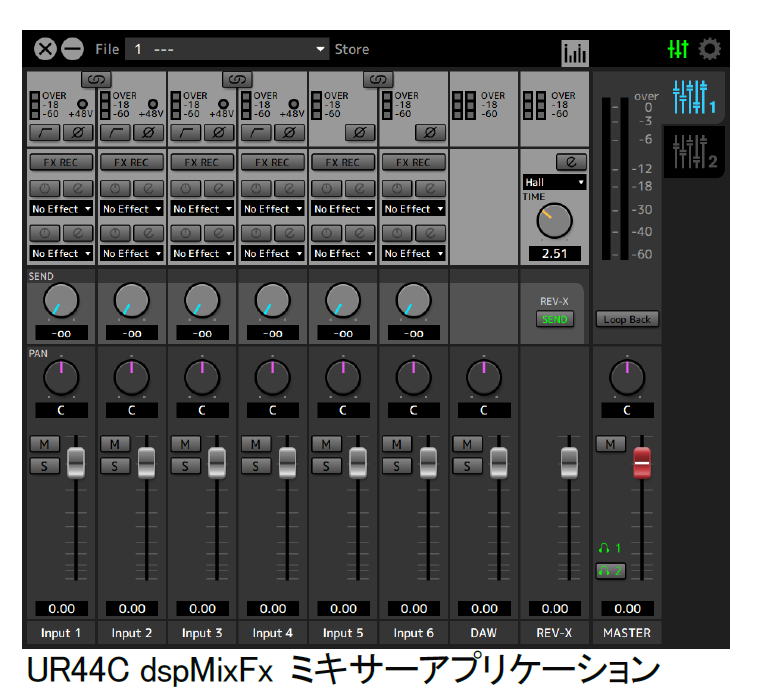The image size is (757, 699).
Task: Enable high-pass filter on Input 2
Action: 115,132
